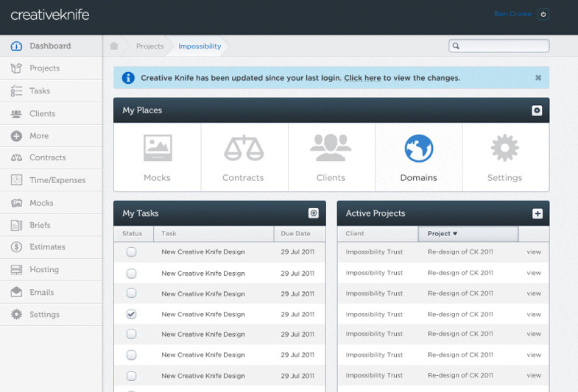This screenshot has width=578, height=392.
Task: Click the Mocks picture icon in sidebar
Action: click(x=16, y=203)
